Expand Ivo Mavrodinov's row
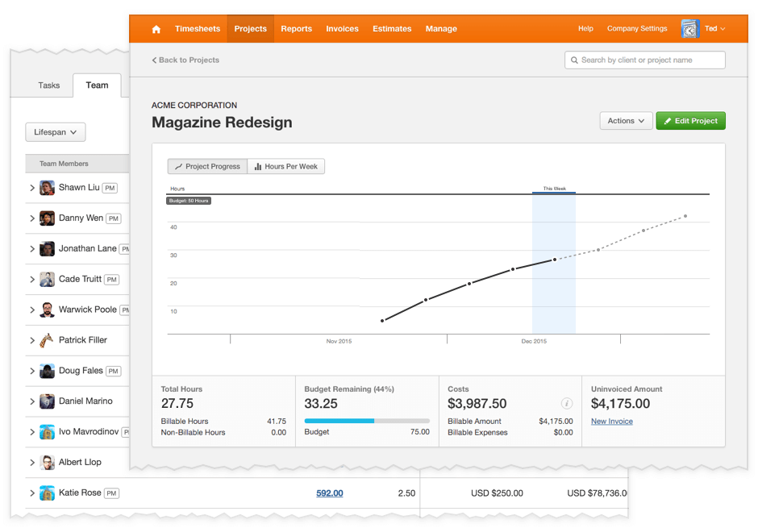This screenshot has height=532, width=758. coord(32,431)
